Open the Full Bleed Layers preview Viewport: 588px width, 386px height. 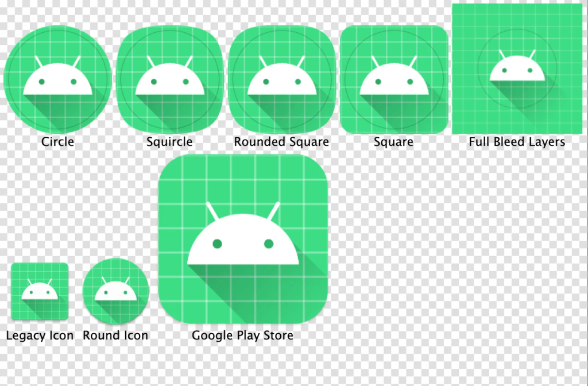click(x=517, y=69)
